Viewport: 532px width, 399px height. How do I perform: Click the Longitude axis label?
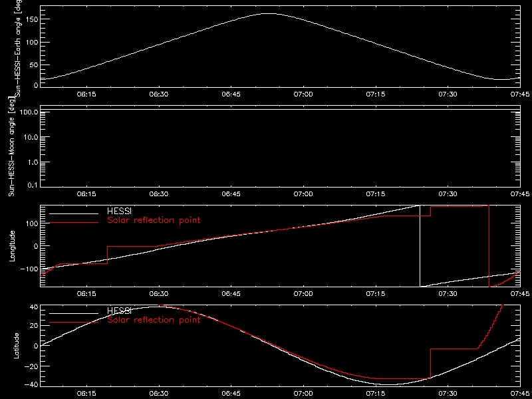13,246
